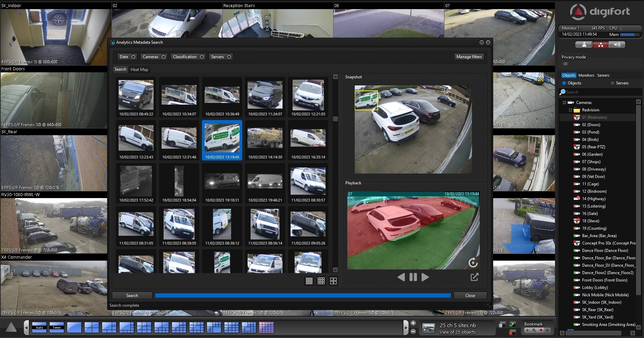Viewport: 644px width, 338px height.
Task: Choose the largest thumbnail grid size
Action: click(333, 281)
